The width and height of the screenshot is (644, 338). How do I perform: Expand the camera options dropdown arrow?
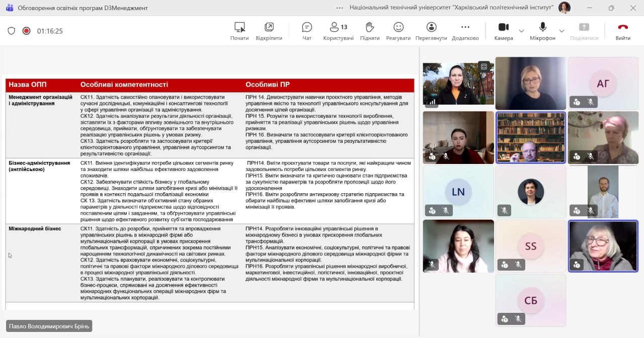pyautogui.click(x=521, y=31)
